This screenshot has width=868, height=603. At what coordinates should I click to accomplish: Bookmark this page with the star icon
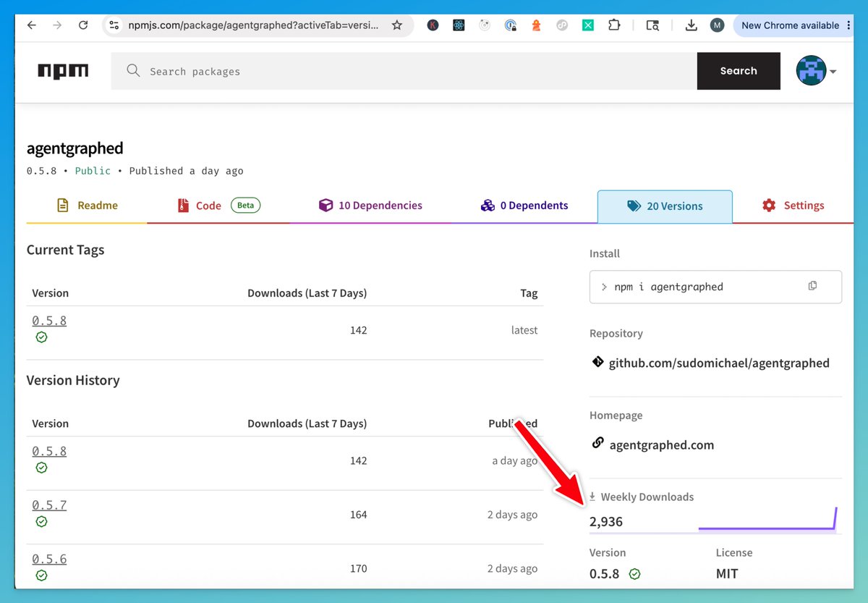click(396, 25)
